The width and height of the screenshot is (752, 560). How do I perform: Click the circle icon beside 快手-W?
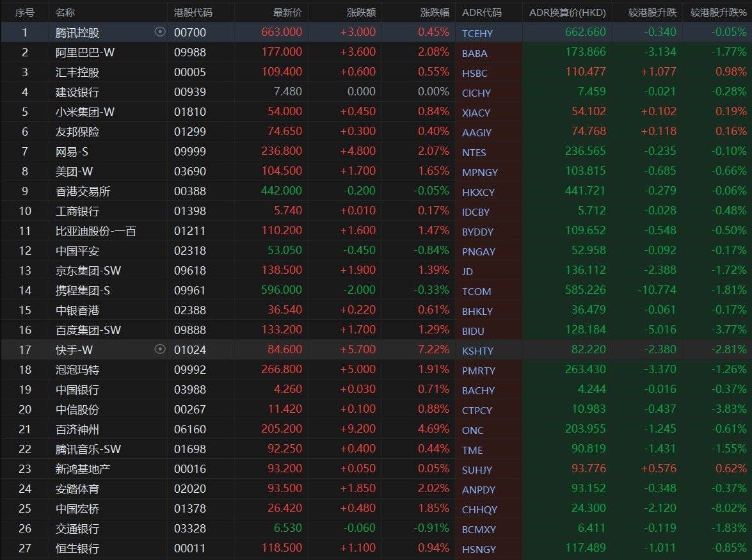[160, 349]
